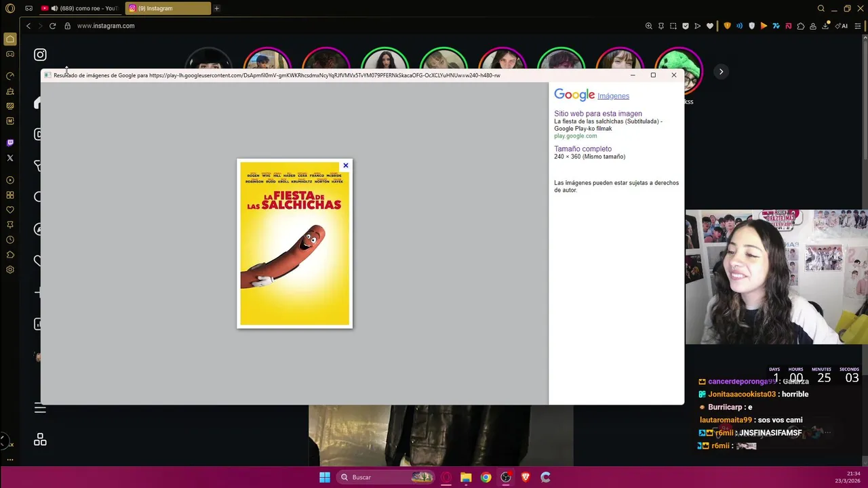Open Twitch in the Opera sidebar
The image size is (868, 488).
tap(10, 143)
